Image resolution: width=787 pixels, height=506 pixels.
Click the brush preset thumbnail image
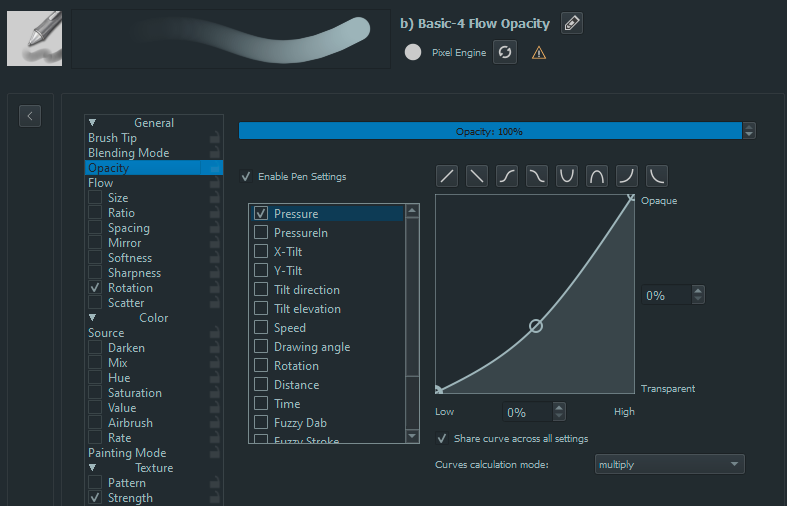coord(35,39)
